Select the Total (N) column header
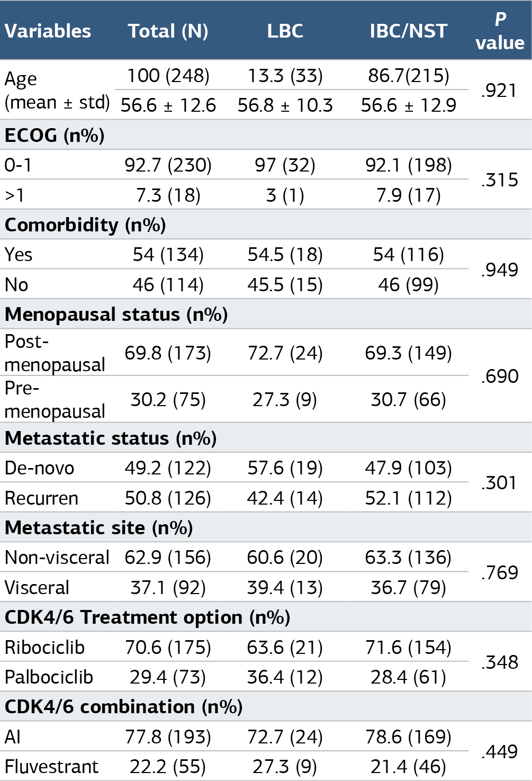 168,31
